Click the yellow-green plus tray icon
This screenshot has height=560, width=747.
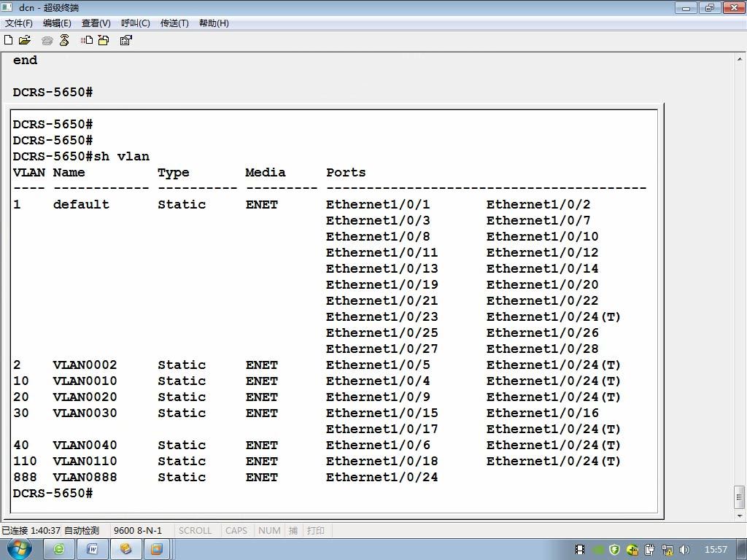(632, 550)
